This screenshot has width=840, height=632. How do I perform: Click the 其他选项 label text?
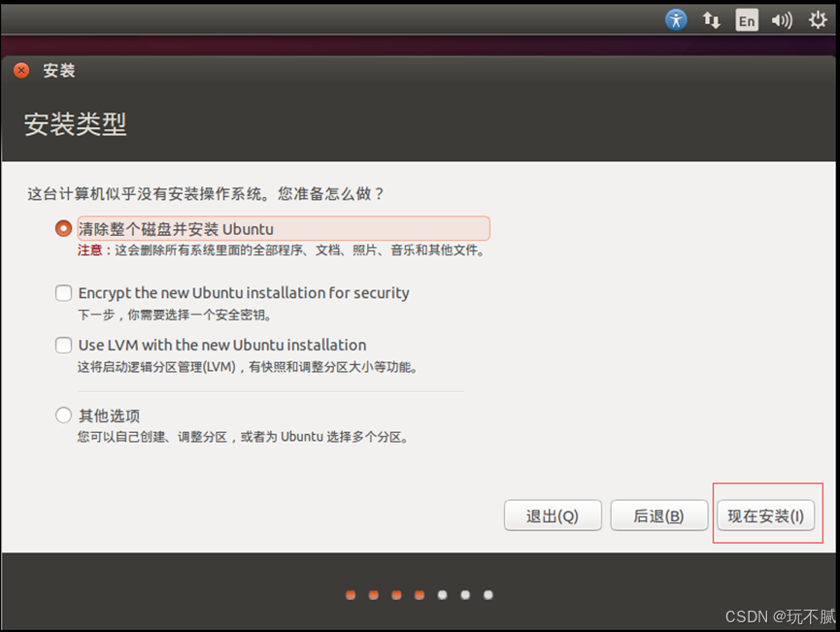click(110, 416)
